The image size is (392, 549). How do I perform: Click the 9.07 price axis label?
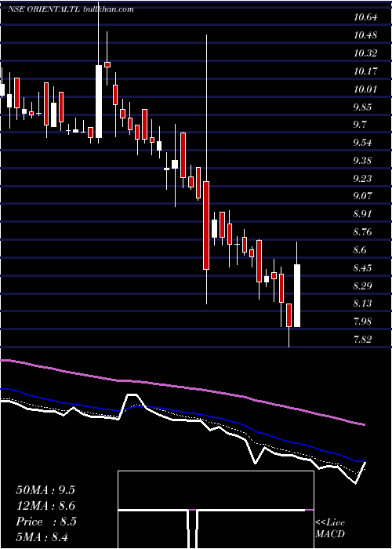(x=362, y=196)
